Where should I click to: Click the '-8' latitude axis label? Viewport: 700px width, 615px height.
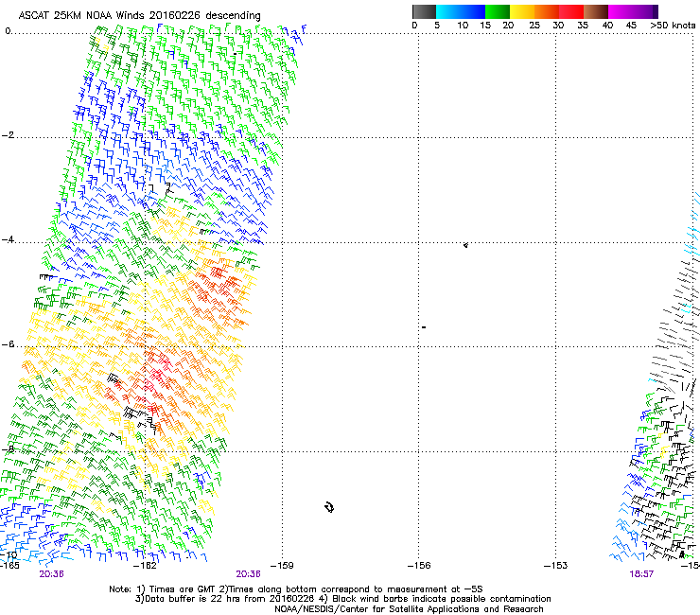click(8, 449)
